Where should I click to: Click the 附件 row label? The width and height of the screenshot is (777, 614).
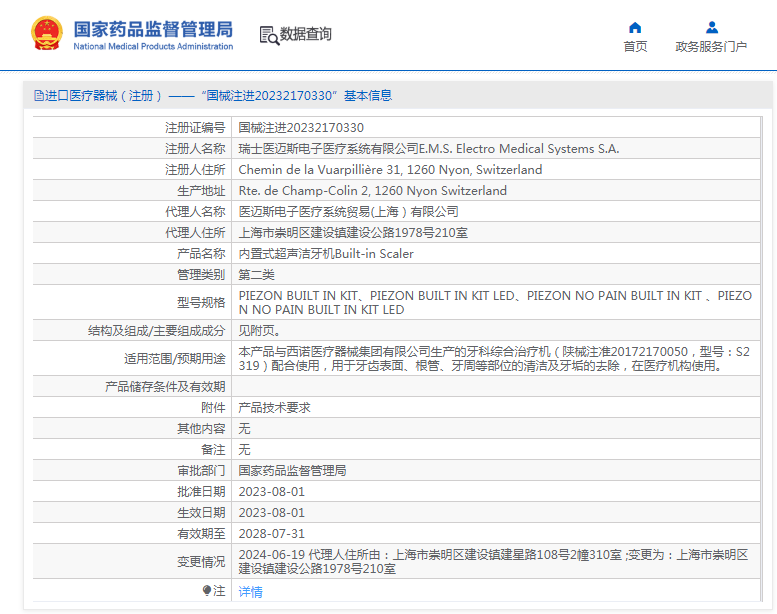(x=213, y=408)
